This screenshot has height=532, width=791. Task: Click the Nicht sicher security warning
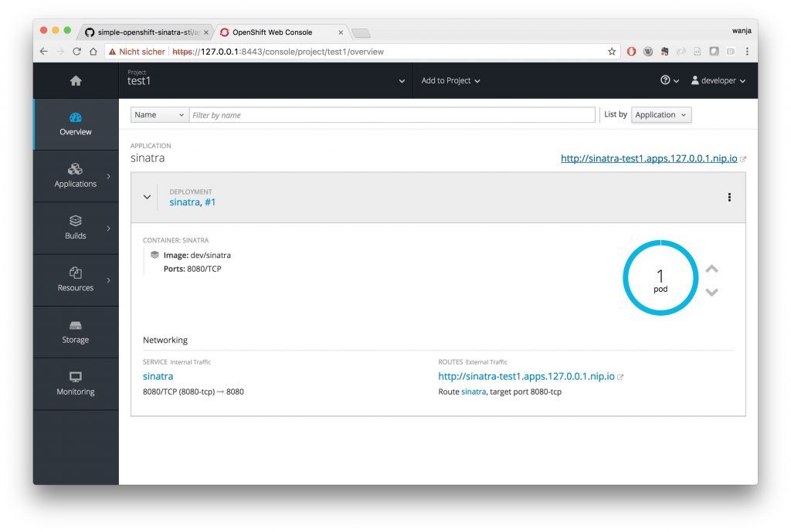click(137, 52)
